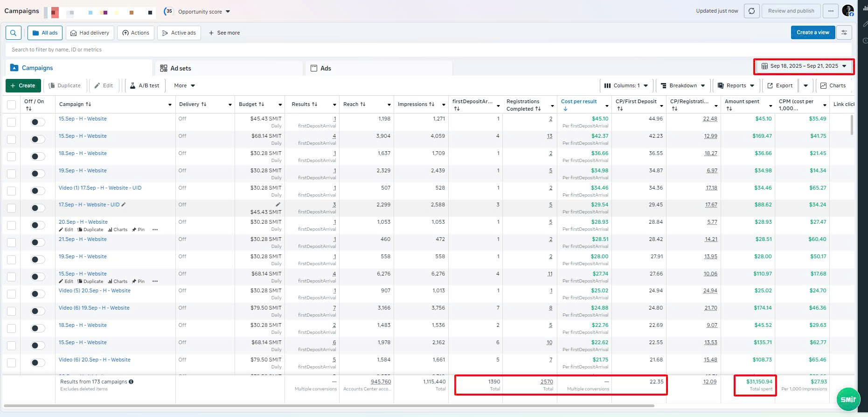Open the view settings sliders icon
Viewport: 868px width, 417px height.
tap(844, 32)
